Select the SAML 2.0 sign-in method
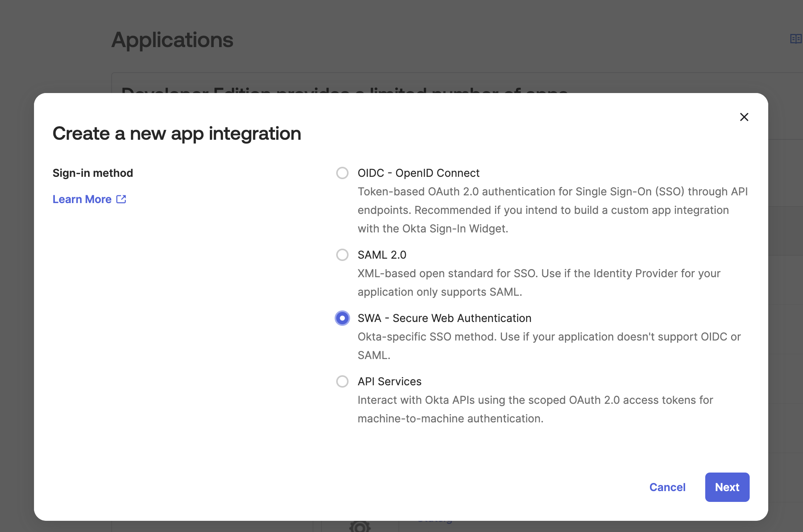803x532 pixels. 342,255
